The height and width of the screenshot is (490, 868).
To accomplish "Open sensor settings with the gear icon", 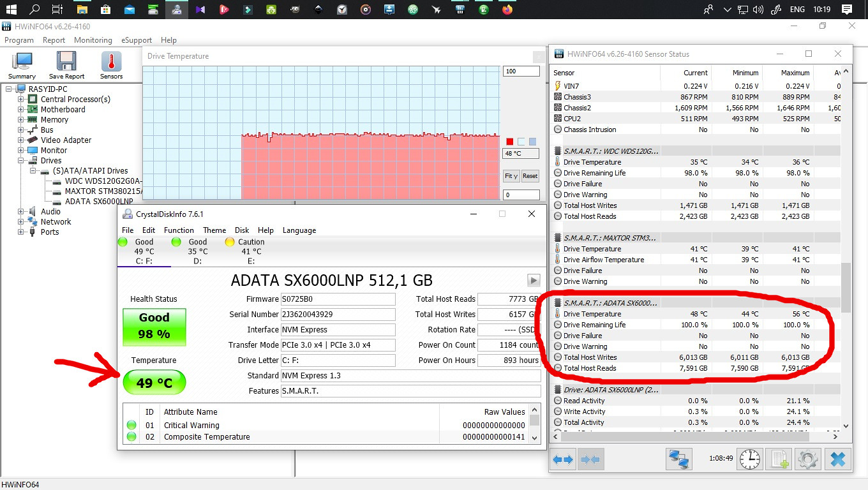I will [x=808, y=459].
